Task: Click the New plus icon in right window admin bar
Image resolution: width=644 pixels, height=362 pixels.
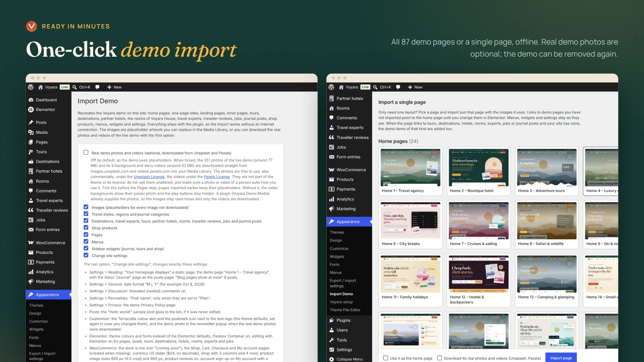Action: (410, 87)
